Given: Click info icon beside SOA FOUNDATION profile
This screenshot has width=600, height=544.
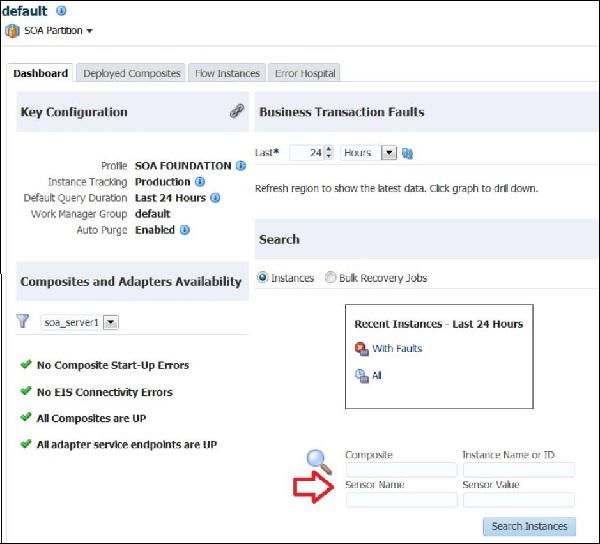Looking at the screenshot, I should (x=241, y=166).
